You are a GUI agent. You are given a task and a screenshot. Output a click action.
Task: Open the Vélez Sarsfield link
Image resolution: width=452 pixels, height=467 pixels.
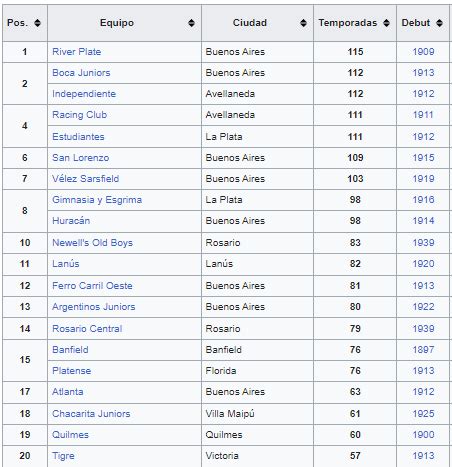[x=86, y=179]
